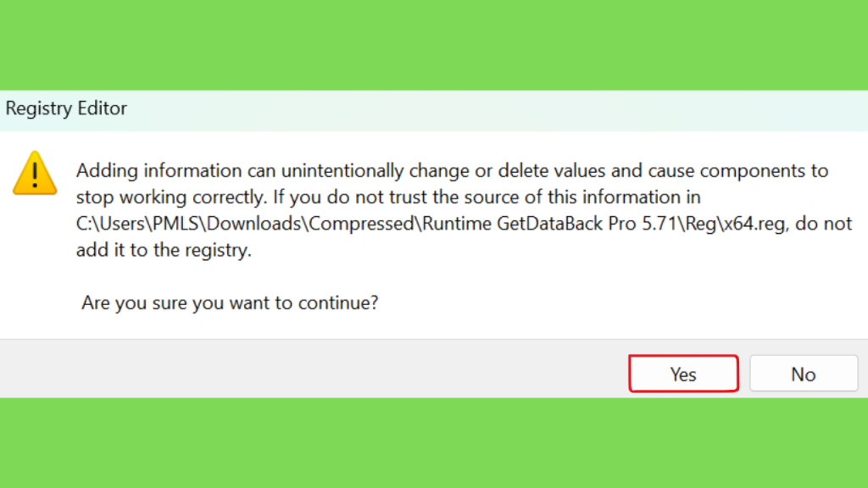This screenshot has width=868, height=488.
Task: Click the exclamation mark inside the warning icon
Action: [35, 175]
